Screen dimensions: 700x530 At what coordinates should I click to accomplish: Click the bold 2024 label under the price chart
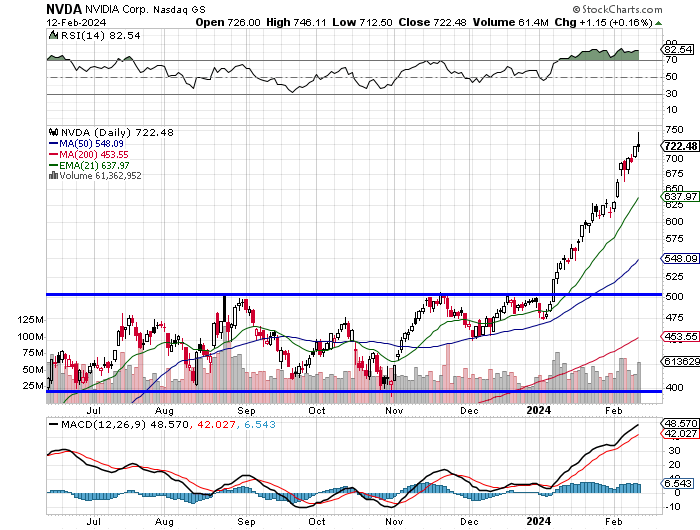click(x=539, y=410)
